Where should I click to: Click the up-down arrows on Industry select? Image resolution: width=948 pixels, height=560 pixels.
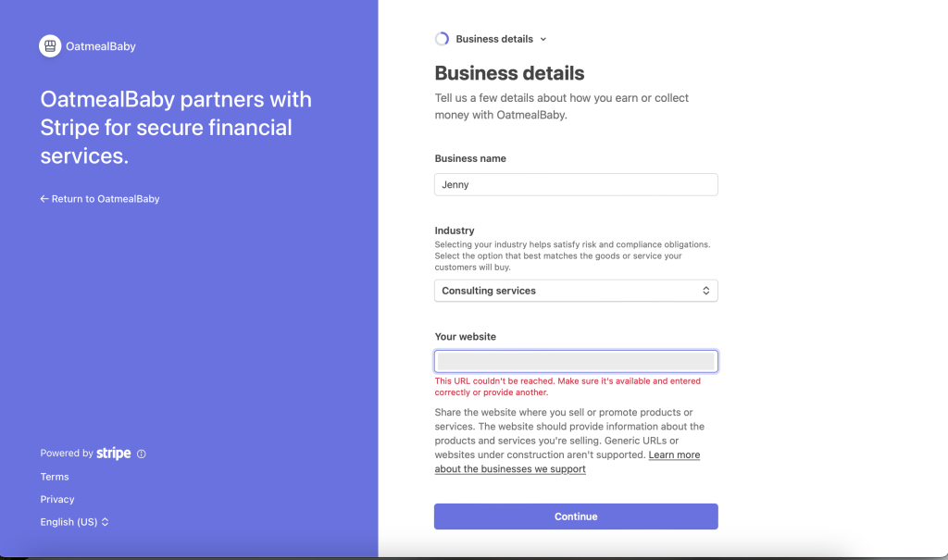705,291
